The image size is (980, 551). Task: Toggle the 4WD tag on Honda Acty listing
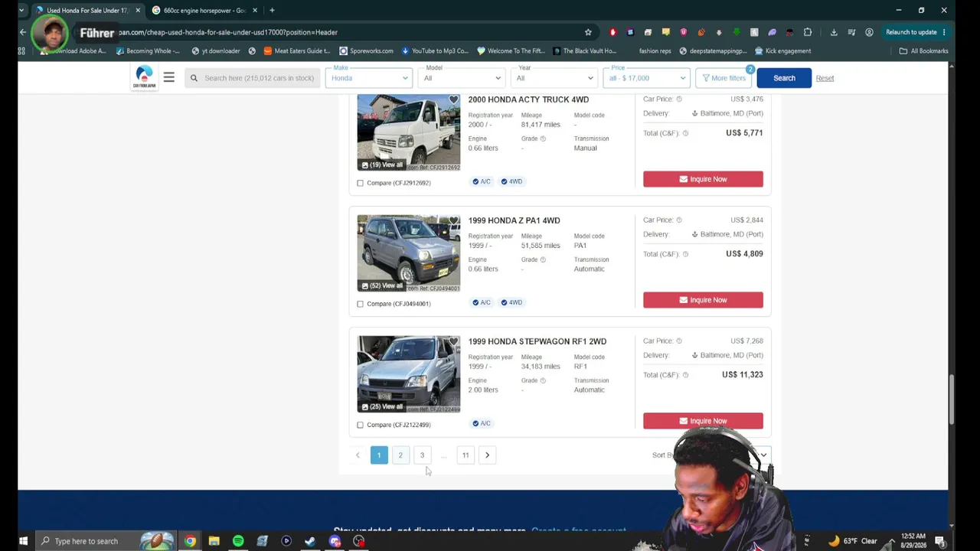[x=511, y=181]
